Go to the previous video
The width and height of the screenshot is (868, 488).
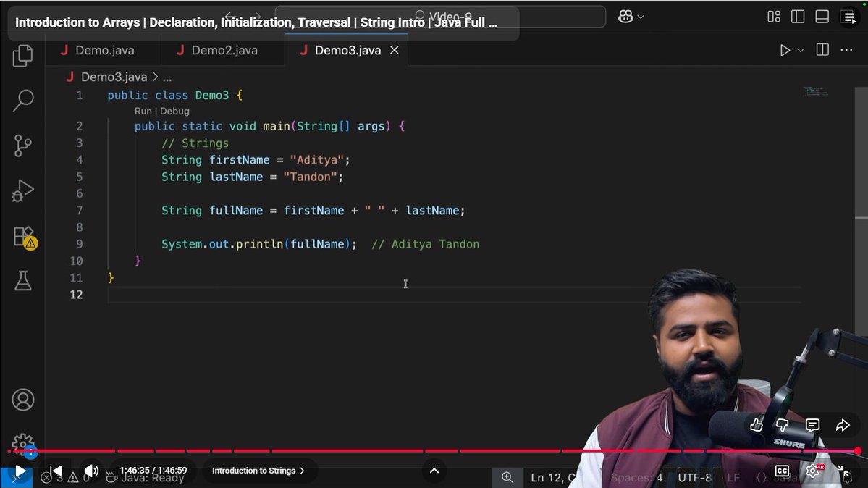tap(55, 471)
